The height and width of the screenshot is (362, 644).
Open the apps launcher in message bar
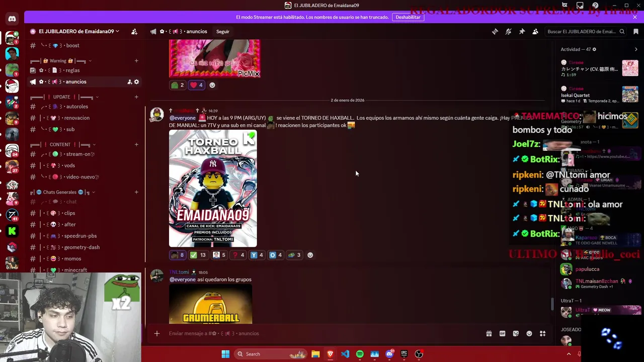point(542,333)
